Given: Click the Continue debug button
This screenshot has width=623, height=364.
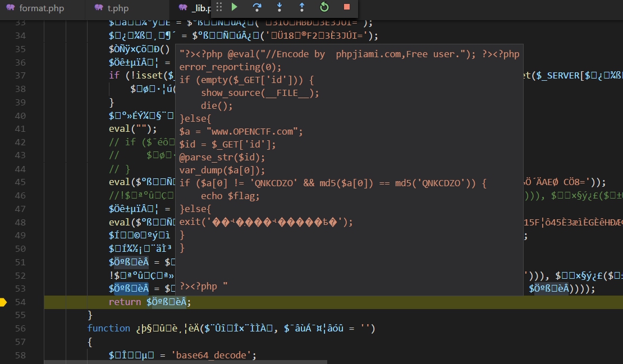Looking at the screenshot, I should [235, 7].
